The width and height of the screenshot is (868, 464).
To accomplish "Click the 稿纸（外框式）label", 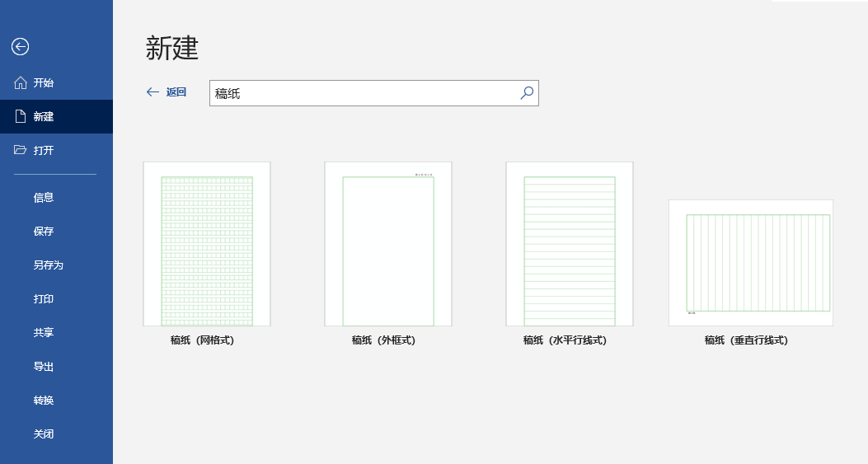I will [383, 340].
